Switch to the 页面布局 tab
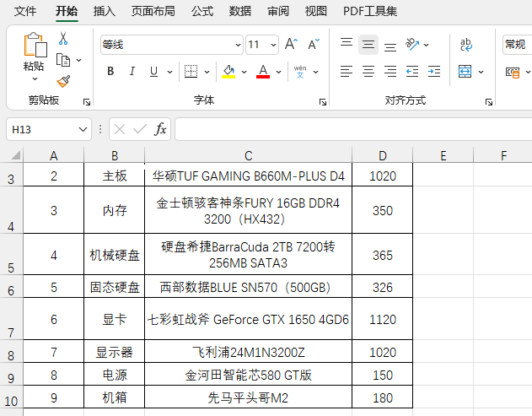Image resolution: width=532 pixels, height=416 pixels. (x=153, y=11)
